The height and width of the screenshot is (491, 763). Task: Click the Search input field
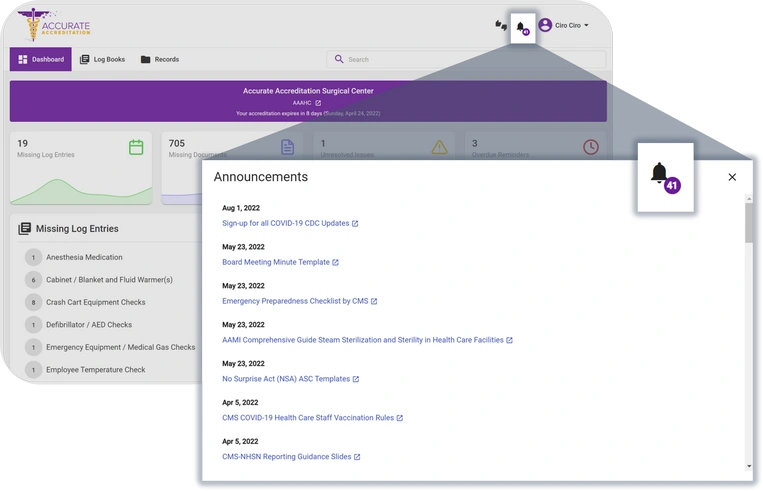(x=466, y=59)
